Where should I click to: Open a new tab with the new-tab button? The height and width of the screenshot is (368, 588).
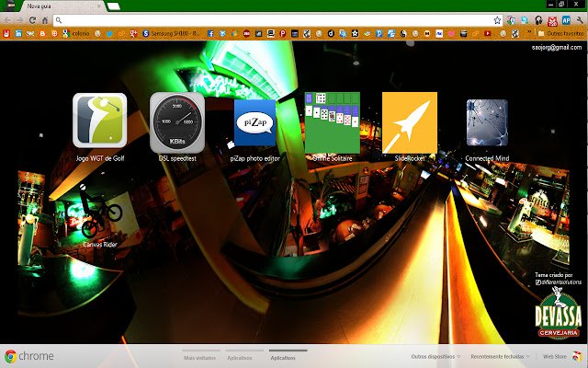coord(113,6)
